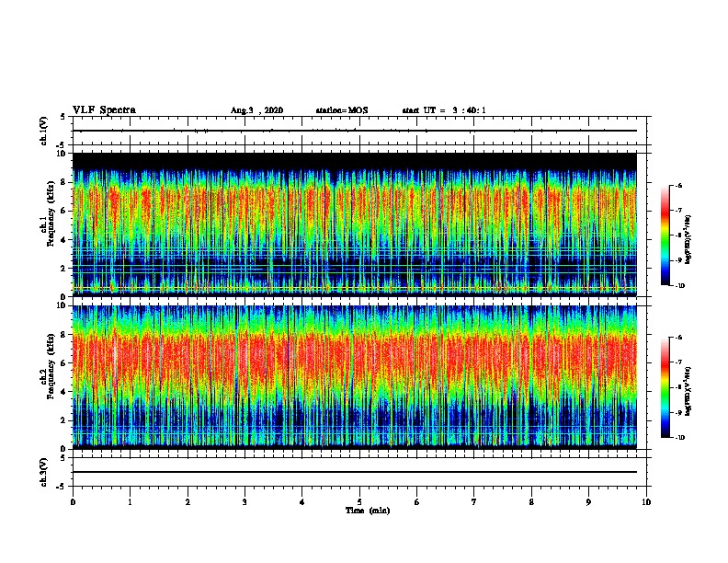Click the ch.1 voltage waveform trace

point(355,131)
